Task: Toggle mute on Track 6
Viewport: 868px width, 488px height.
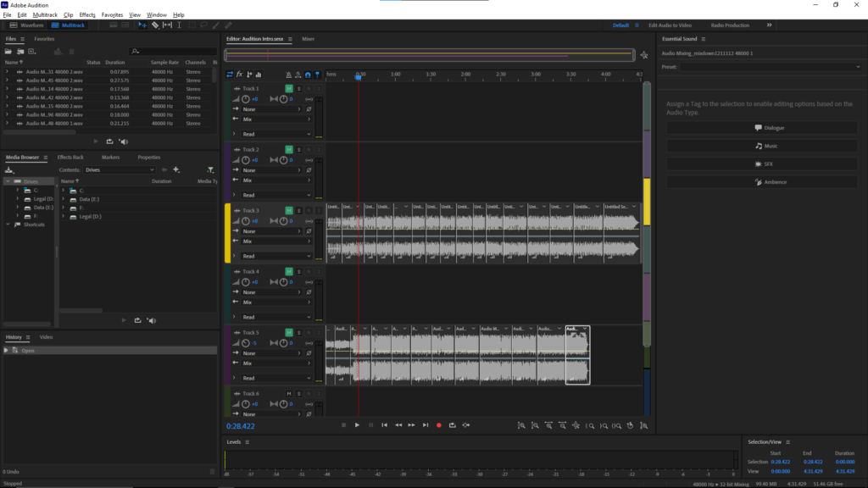Action: [289, 393]
